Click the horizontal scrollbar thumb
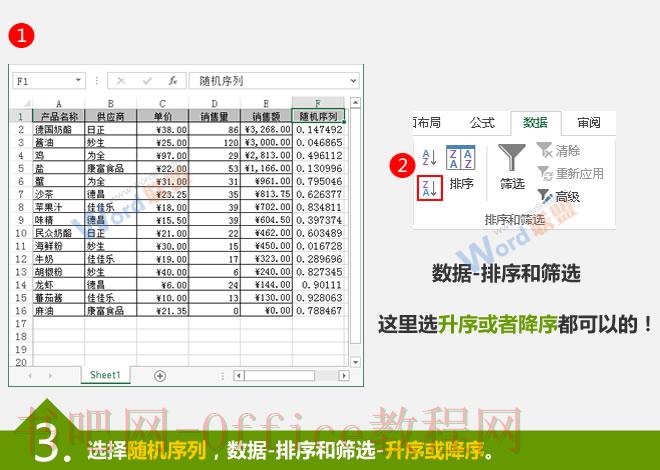This screenshot has width=660, height=470. (x=279, y=375)
